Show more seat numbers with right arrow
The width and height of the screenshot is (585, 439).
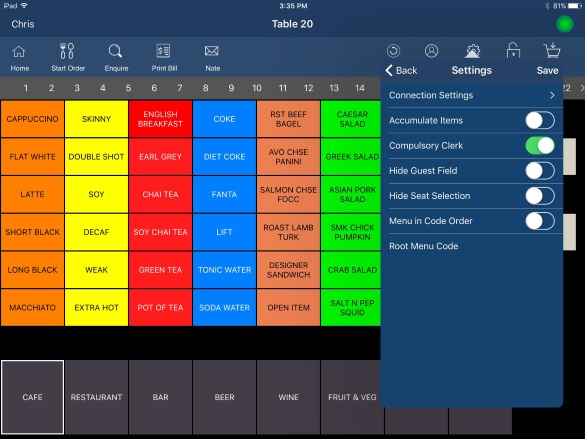[x=582, y=88]
